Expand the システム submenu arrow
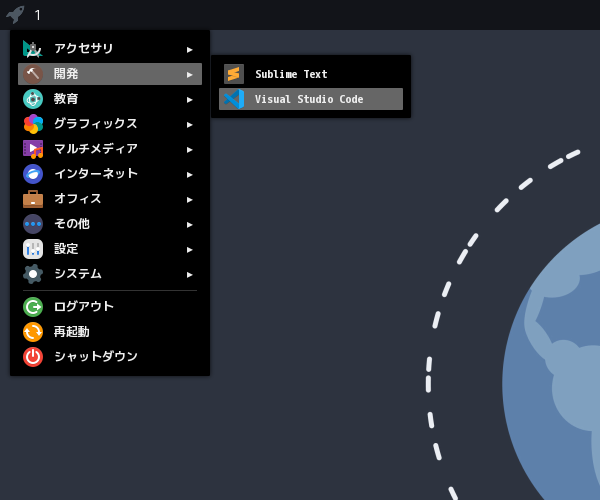The height and width of the screenshot is (500, 600). tap(189, 275)
